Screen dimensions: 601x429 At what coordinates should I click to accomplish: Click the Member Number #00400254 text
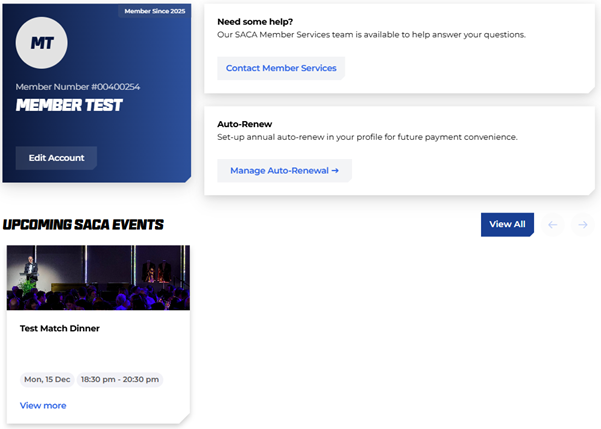(78, 87)
